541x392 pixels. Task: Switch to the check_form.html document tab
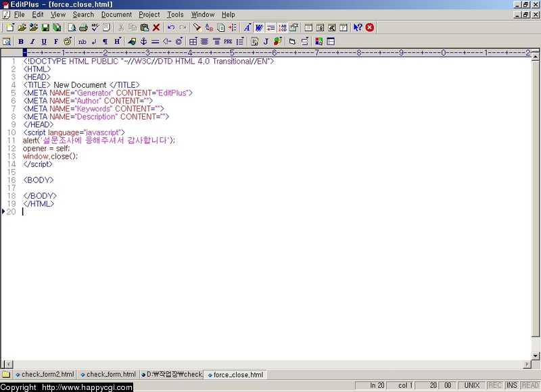pos(108,374)
